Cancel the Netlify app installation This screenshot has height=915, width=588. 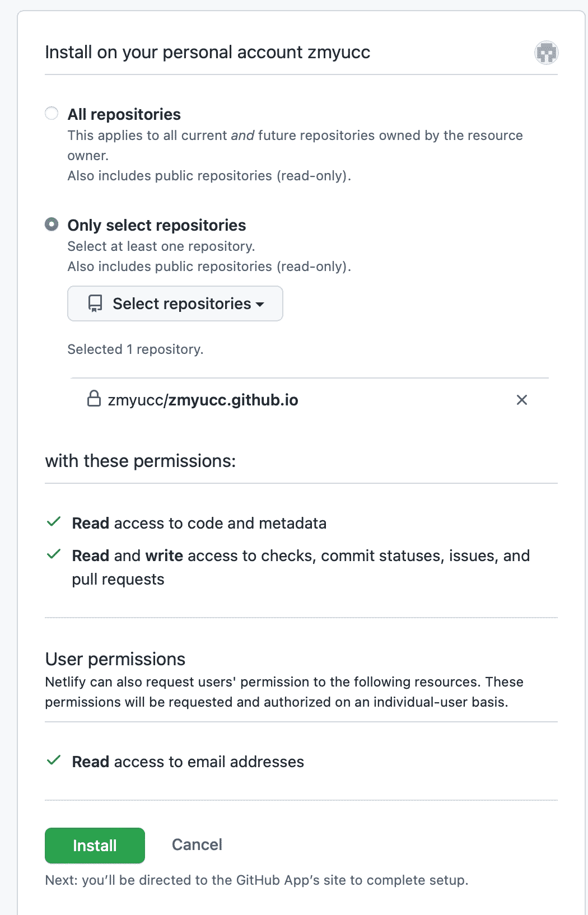(x=197, y=844)
